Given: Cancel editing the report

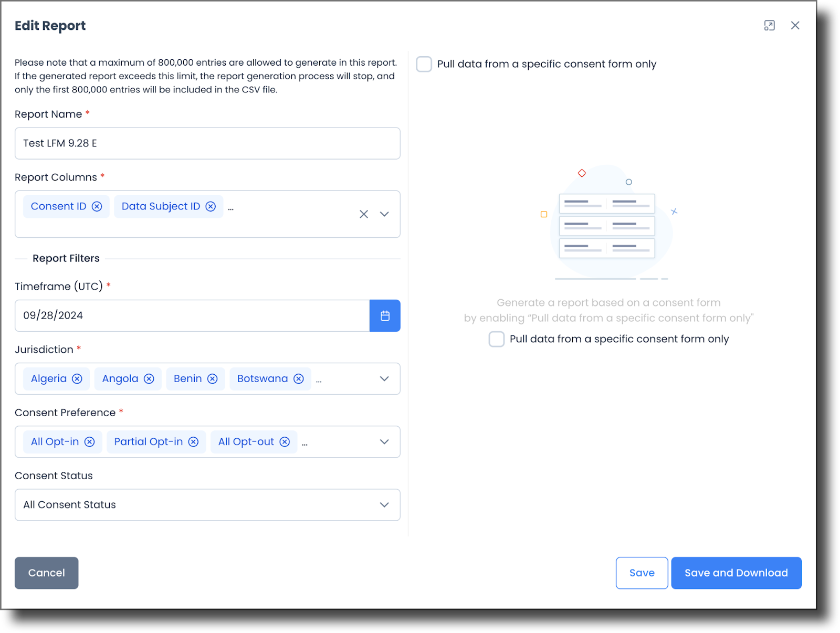Looking at the screenshot, I should (x=46, y=573).
